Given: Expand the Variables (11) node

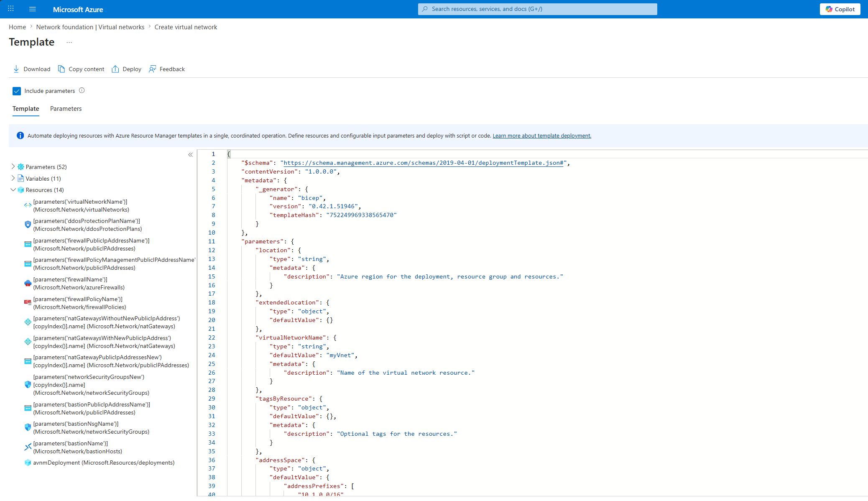Looking at the screenshot, I should 13,178.
